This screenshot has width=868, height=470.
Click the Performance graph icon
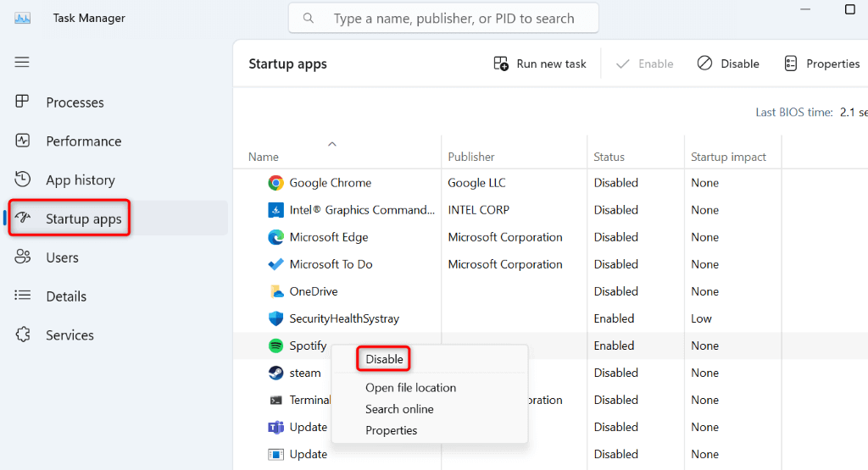click(23, 141)
